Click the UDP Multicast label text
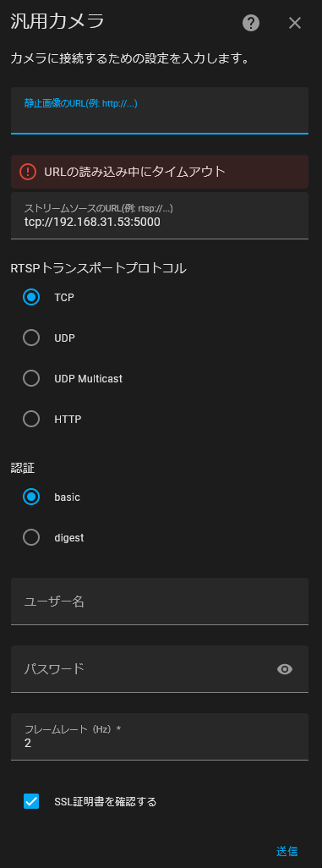322x868 pixels. [89, 379]
